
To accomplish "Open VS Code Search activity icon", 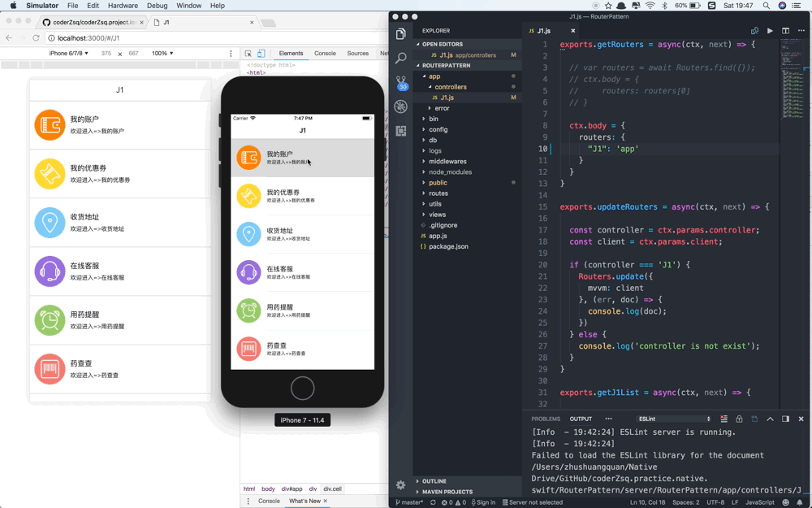I will pos(401,58).
